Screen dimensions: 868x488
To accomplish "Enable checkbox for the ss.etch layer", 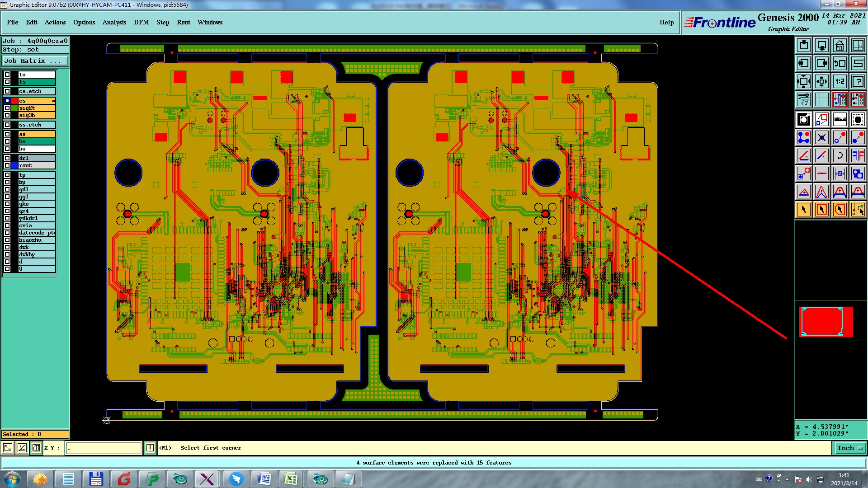I will 7,125.
